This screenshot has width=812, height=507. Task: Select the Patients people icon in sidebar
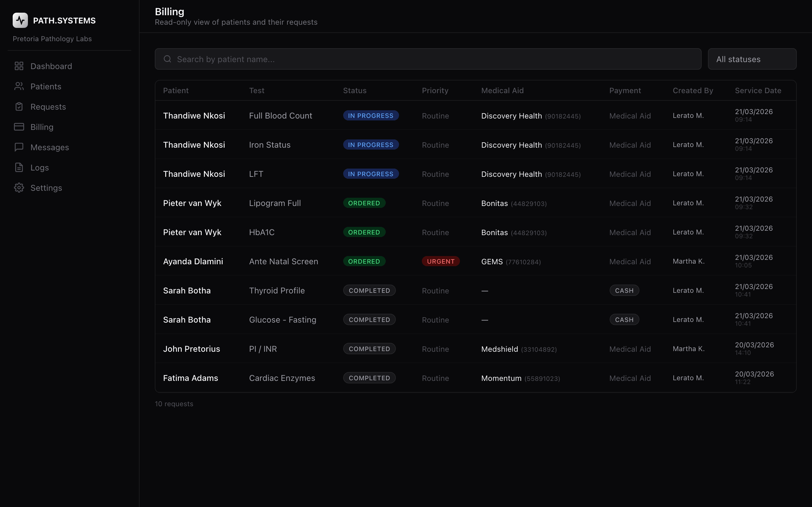pyautogui.click(x=19, y=86)
